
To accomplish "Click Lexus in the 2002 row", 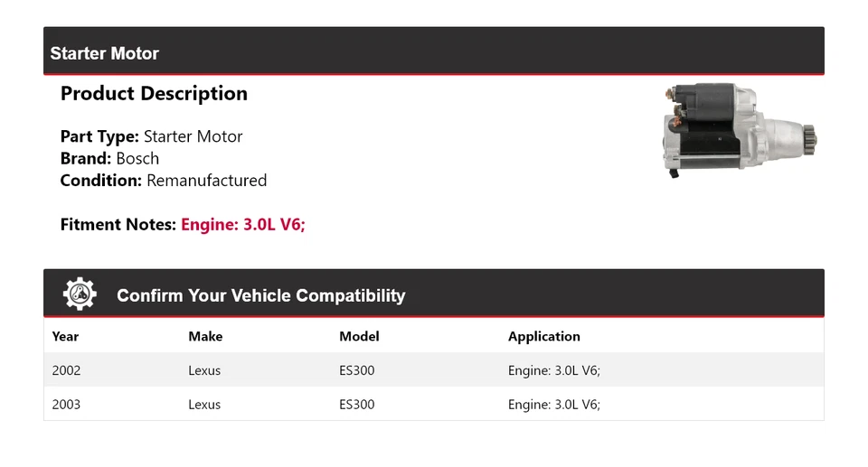I will point(204,370).
